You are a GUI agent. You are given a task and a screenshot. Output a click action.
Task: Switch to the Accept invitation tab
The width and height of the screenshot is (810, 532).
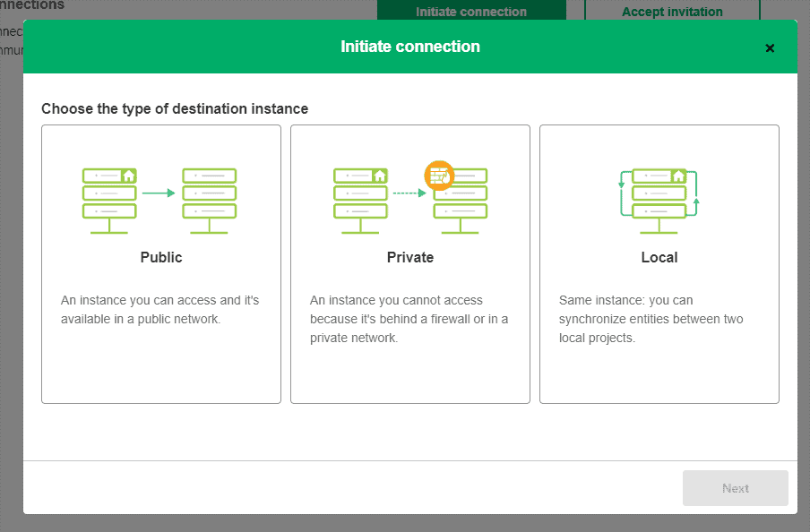click(672, 12)
